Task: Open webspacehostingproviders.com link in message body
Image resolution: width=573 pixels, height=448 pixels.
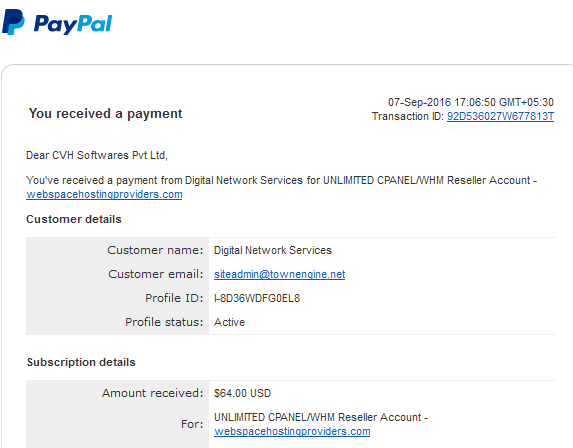Action: 104,194
